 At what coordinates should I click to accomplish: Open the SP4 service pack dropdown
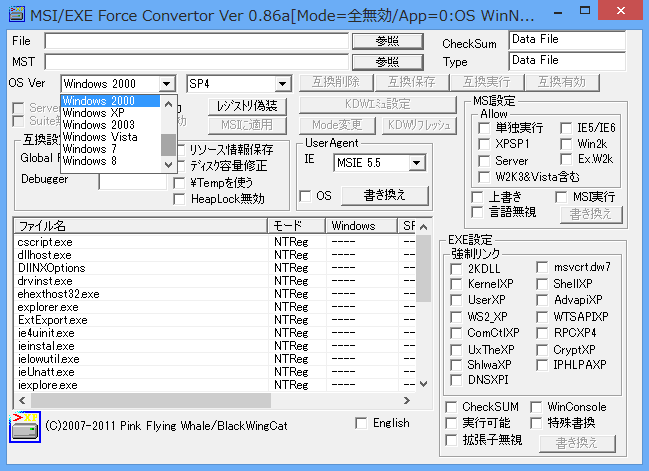283,84
